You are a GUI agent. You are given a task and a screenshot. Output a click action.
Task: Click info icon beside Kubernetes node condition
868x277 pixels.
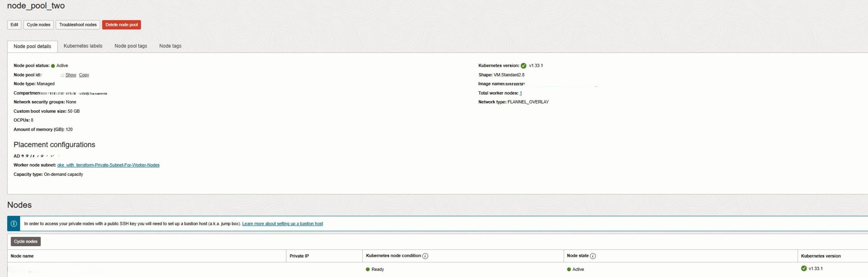[x=425, y=256]
